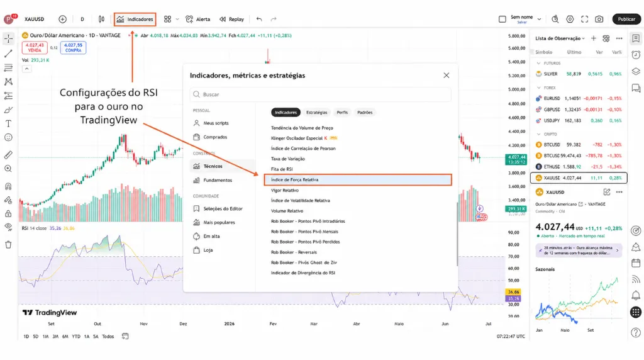Select EURUSD row in watchlist
The image size is (644, 360).
(579, 98)
